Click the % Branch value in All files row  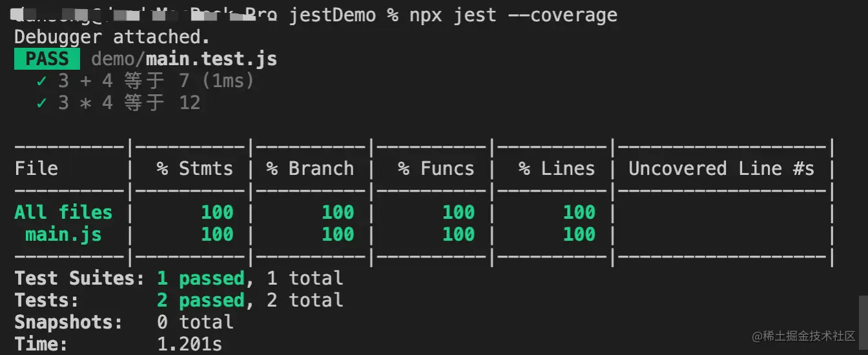(338, 212)
